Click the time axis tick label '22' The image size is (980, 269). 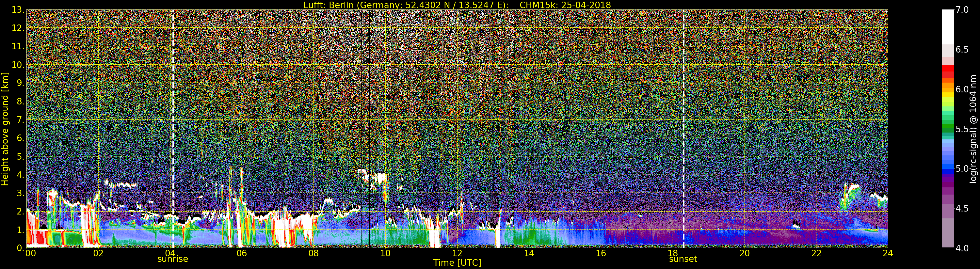pos(816,253)
